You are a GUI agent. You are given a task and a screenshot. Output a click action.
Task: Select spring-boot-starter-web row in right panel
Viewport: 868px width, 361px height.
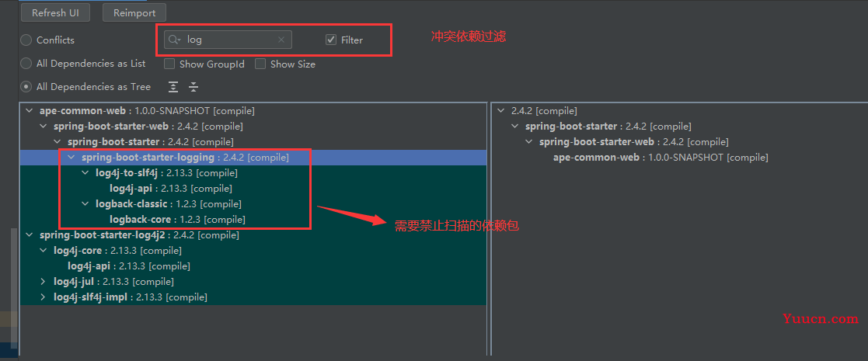click(680, 142)
